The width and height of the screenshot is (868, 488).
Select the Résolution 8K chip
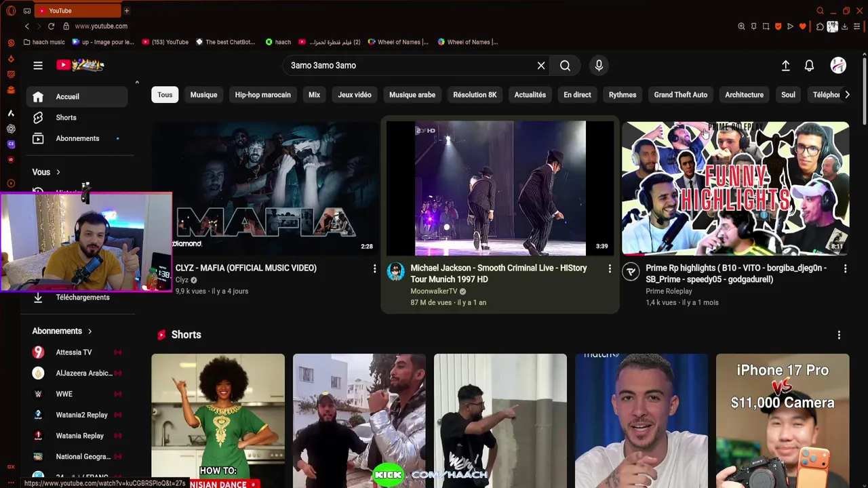click(x=475, y=95)
